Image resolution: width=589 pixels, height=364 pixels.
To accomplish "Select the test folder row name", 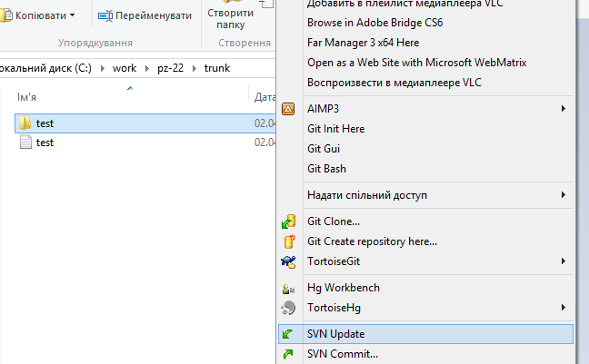I will click(45, 123).
